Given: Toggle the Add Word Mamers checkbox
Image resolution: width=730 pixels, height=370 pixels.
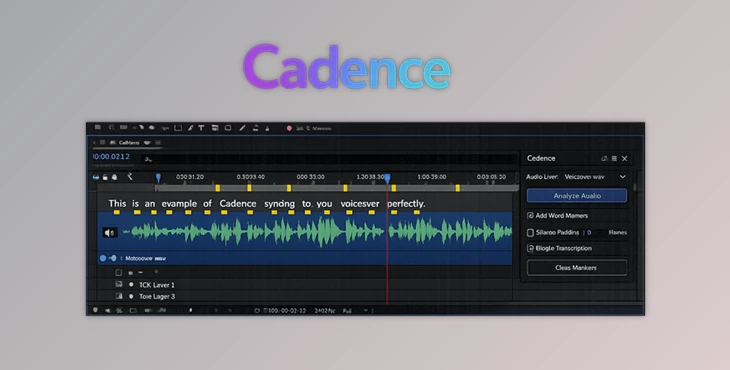Looking at the screenshot, I should coord(530,215).
